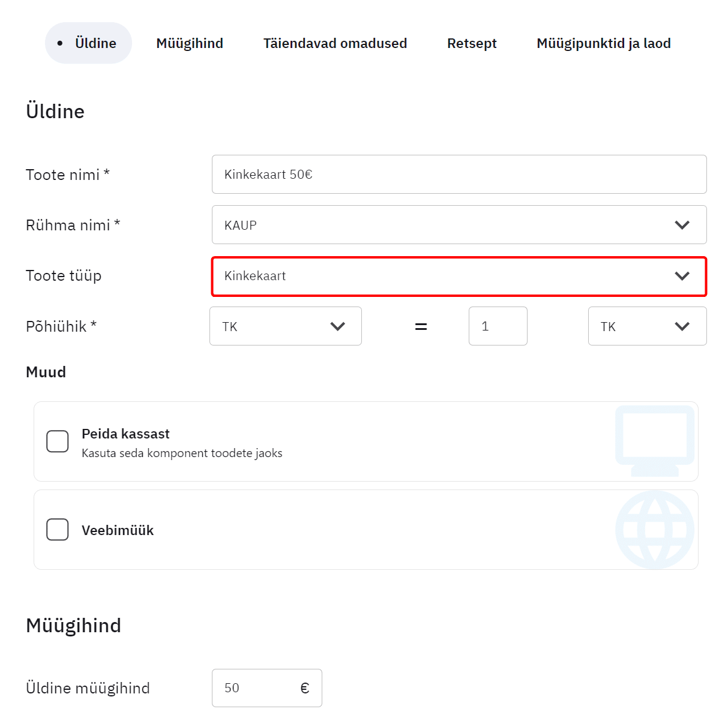Enable the Peida kassast checkbox
The height and width of the screenshot is (727, 728).
click(58, 441)
